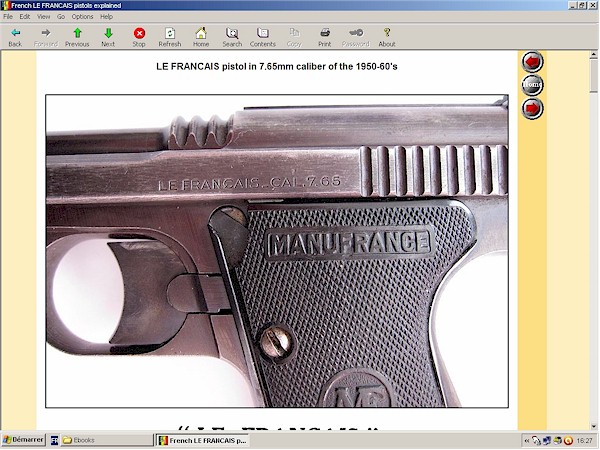Refresh the current ebook page
Screen dimensions: 600x450
[x=170, y=37]
